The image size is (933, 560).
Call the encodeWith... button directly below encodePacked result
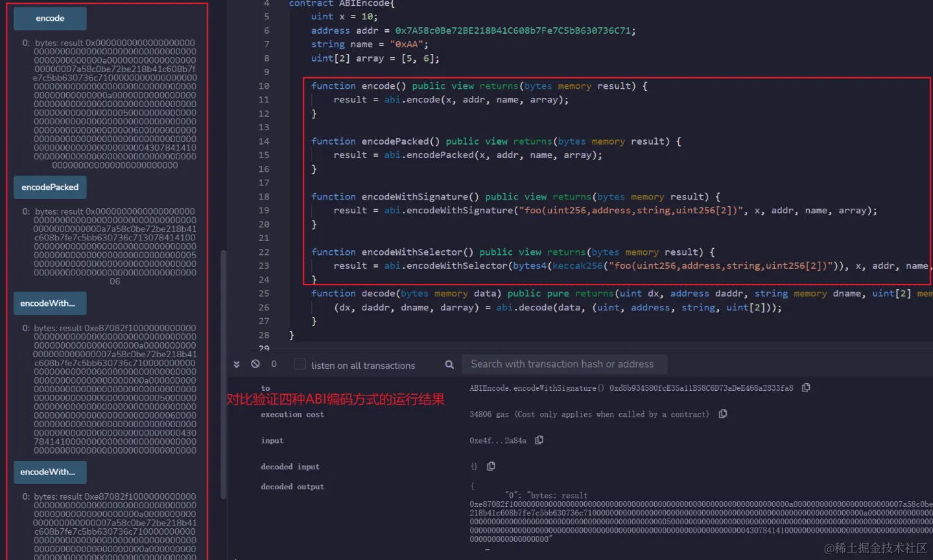(50, 303)
